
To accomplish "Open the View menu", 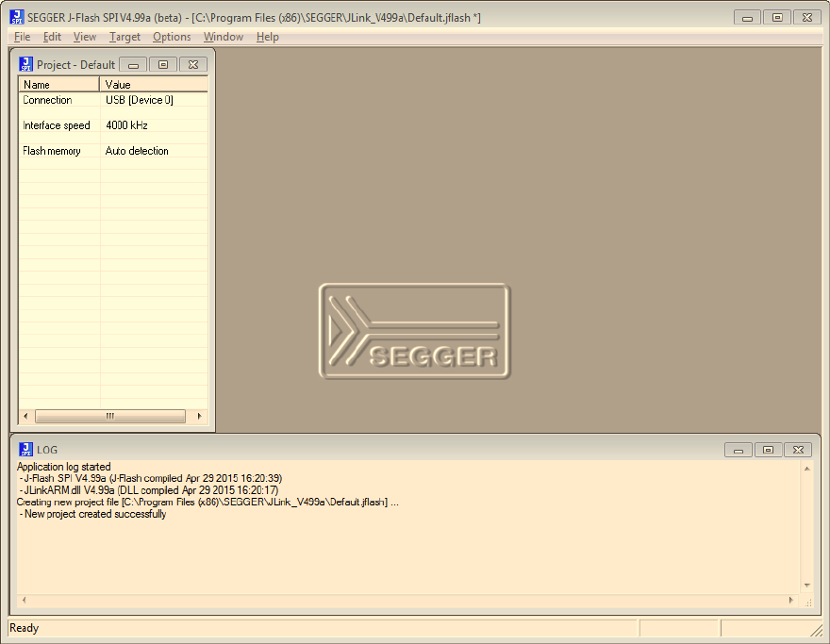I will click(x=85, y=37).
